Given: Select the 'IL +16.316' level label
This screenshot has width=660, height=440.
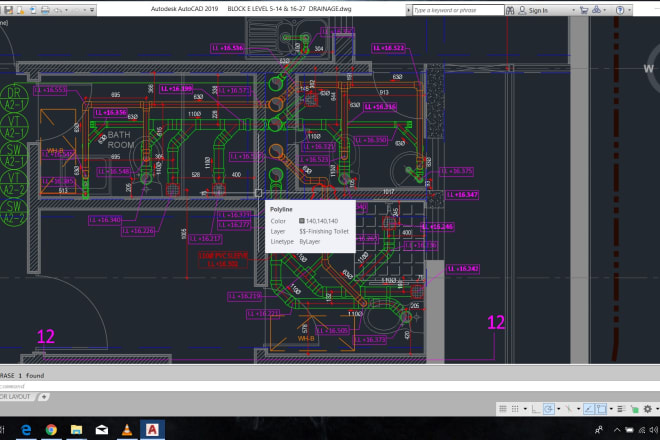Looking at the screenshot, I should [381, 107].
